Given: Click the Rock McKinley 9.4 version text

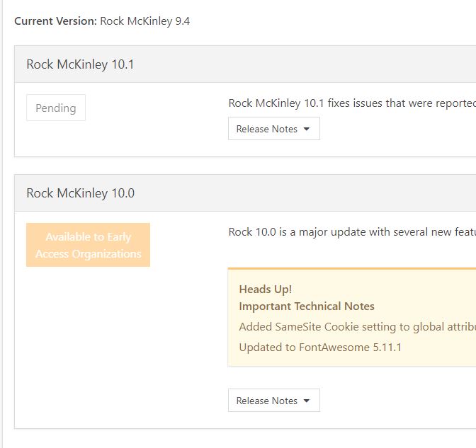Looking at the screenshot, I should tap(144, 21).
